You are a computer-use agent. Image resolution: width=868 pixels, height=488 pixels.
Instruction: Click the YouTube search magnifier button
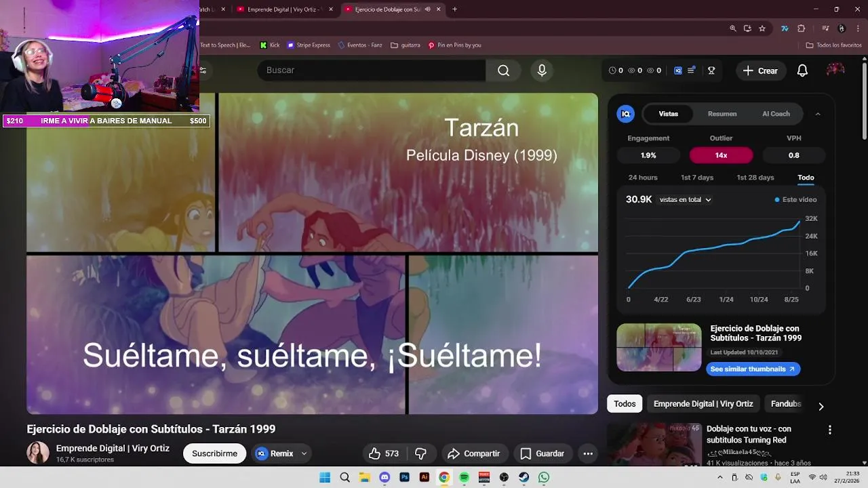503,70
